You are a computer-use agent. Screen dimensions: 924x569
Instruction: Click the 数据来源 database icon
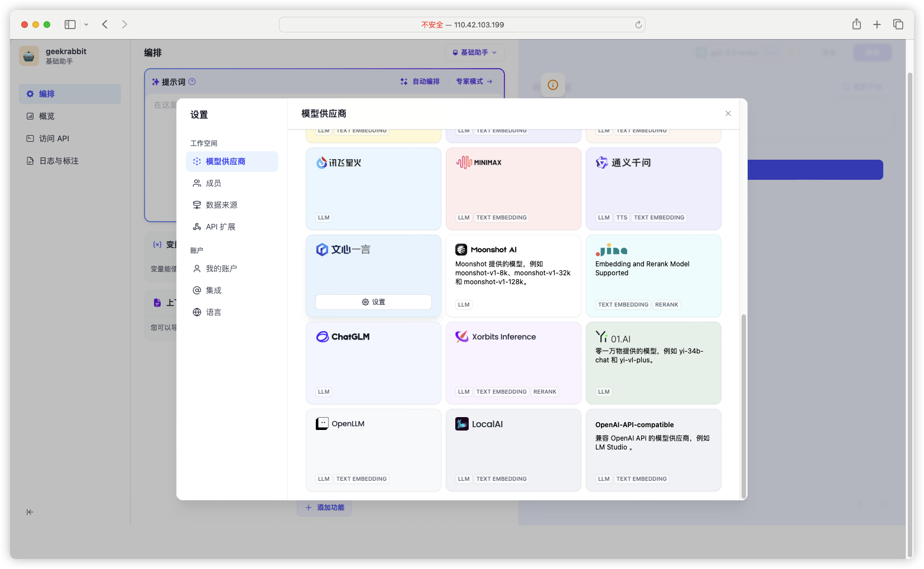tap(197, 205)
